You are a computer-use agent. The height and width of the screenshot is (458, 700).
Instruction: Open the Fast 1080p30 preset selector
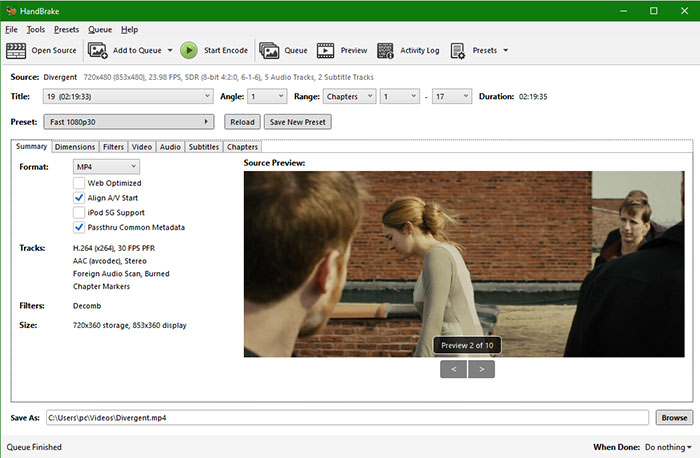129,122
